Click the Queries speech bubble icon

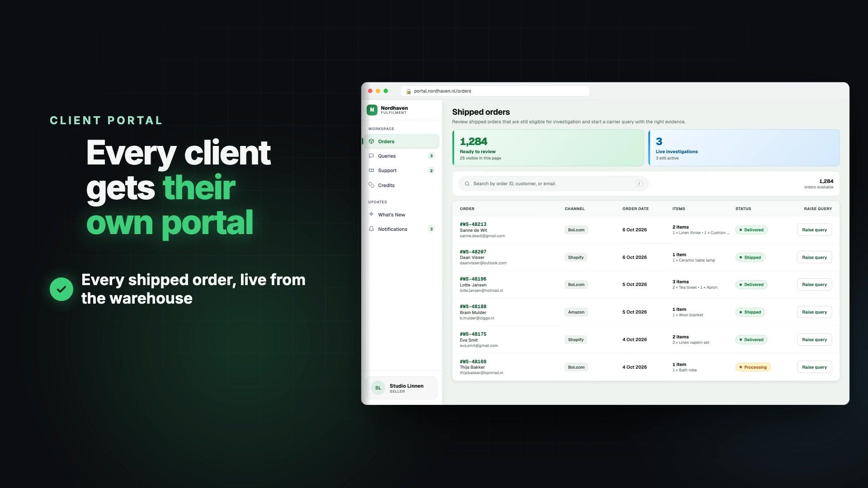[371, 156]
